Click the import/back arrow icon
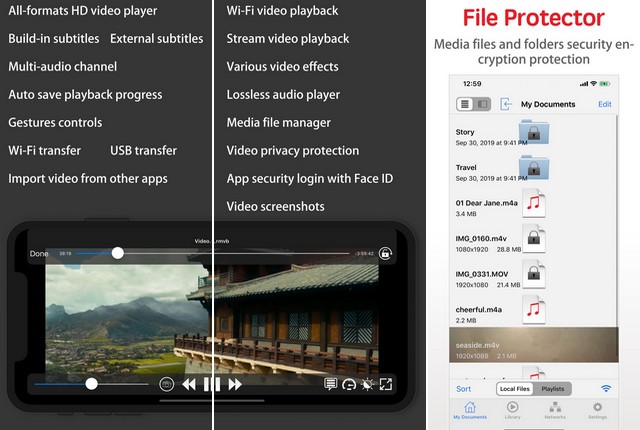This screenshot has height=430, width=640. pyautogui.click(x=506, y=104)
